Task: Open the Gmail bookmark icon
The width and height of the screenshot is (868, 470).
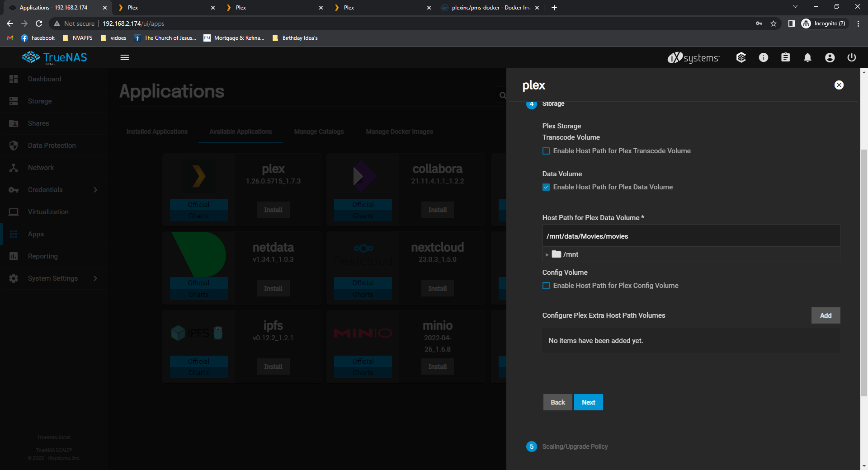Action: (10, 38)
